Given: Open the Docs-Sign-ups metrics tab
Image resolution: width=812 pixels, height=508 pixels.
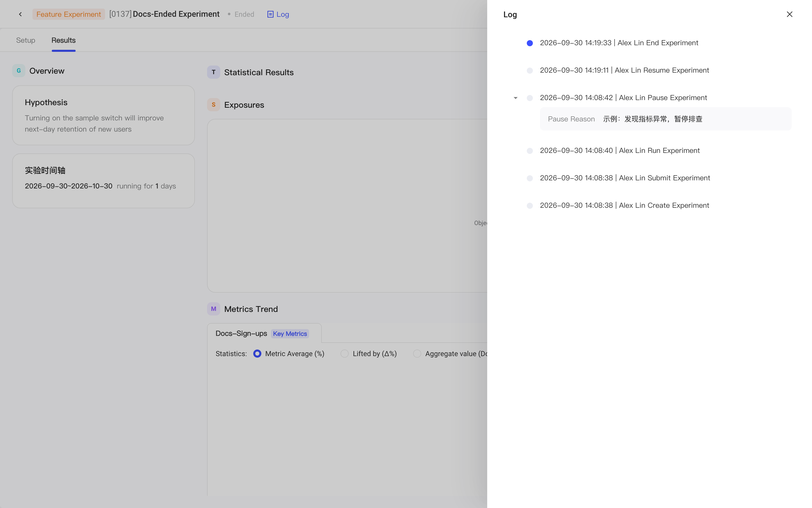Looking at the screenshot, I should click(x=264, y=333).
